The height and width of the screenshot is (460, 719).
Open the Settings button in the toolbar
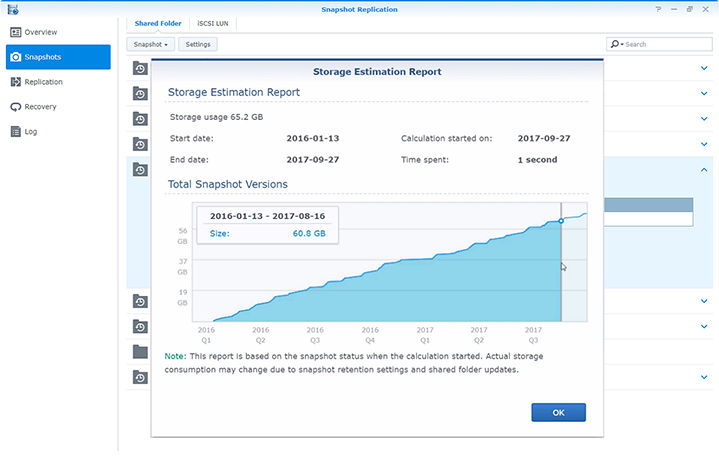[x=198, y=45]
